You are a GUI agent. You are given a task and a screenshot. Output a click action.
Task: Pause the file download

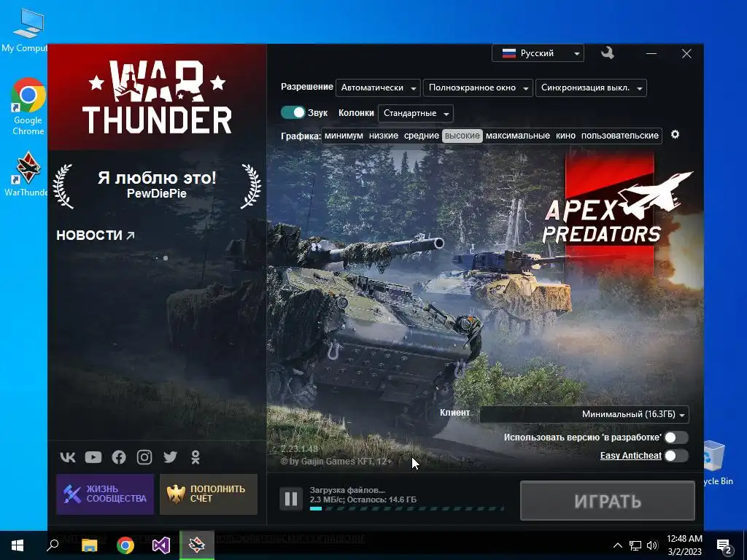290,499
